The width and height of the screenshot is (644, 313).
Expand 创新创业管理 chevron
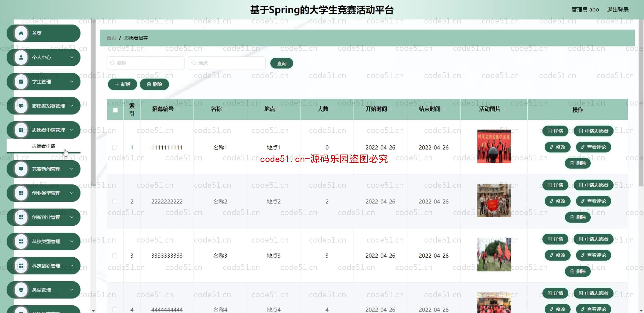click(72, 217)
